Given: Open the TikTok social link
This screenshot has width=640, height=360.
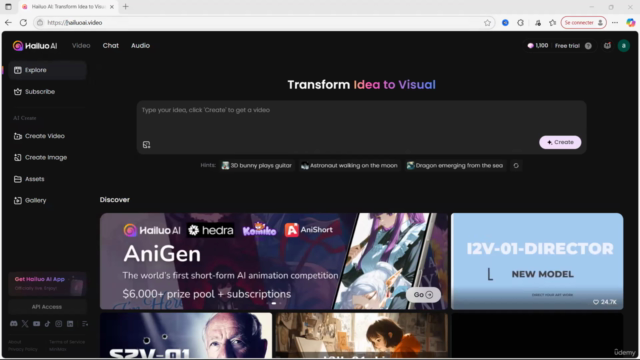Looking at the screenshot, I should pos(47,324).
